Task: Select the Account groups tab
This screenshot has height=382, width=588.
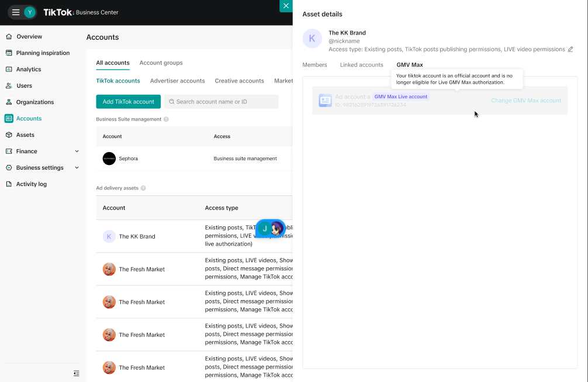Action: pyautogui.click(x=161, y=63)
